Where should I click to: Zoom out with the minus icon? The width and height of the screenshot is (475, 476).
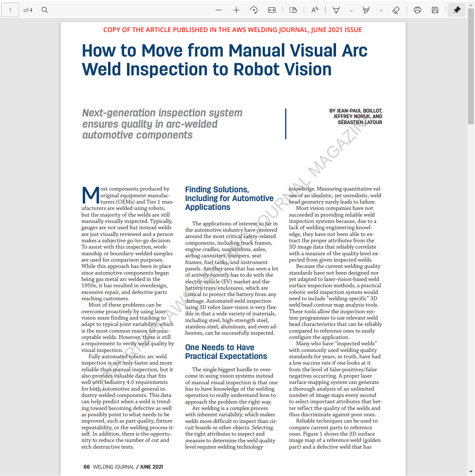[218, 10]
